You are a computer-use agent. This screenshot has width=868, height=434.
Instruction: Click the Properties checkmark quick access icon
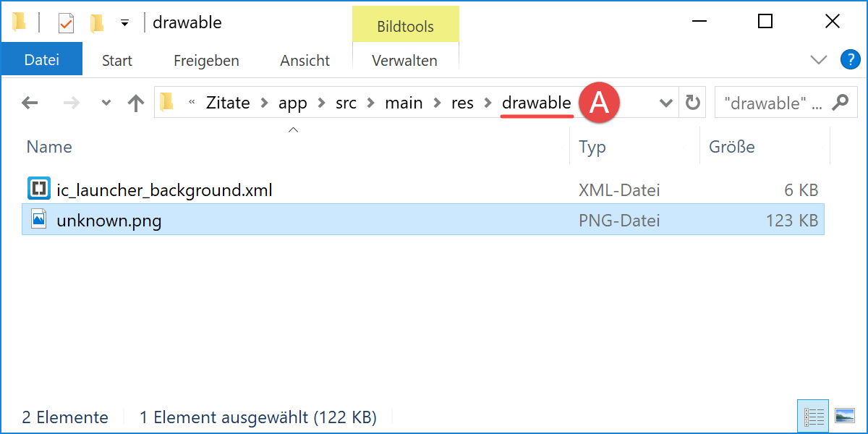pos(66,23)
